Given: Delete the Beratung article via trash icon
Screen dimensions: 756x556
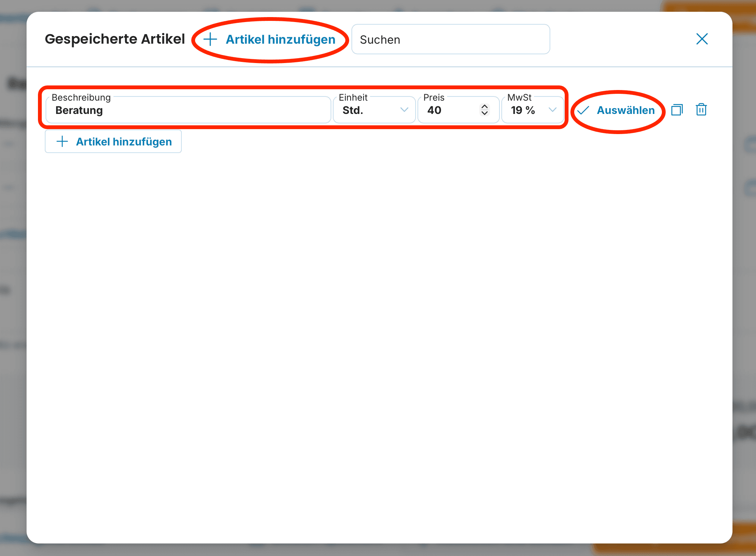Looking at the screenshot, I should (x=701, y=110).
